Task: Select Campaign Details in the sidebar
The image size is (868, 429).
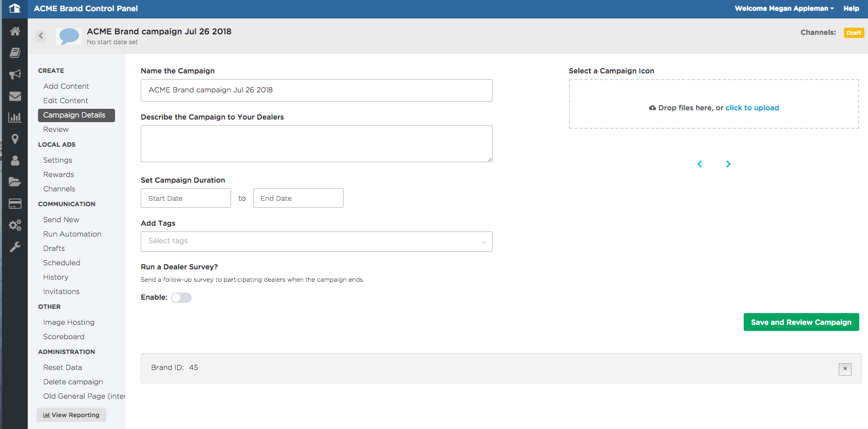Action: pyautogui.click(x=77, y=115)
